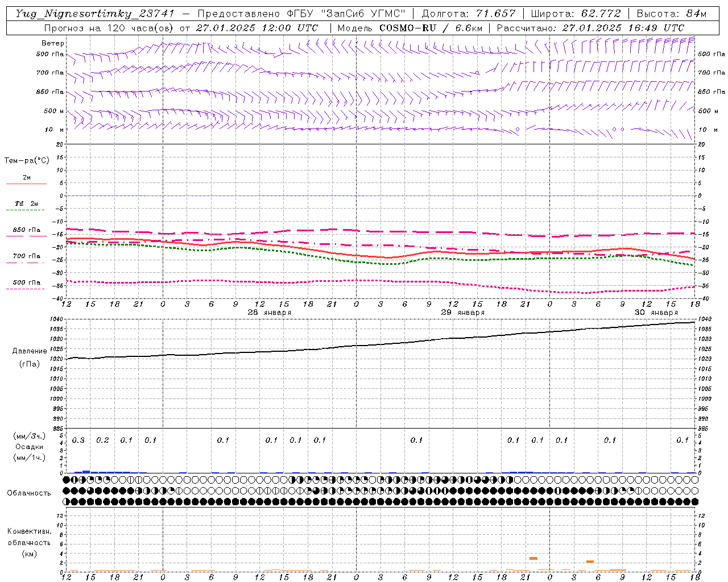Image resolution: width=728 pixels, height=582 pixels.
Task: Click the (мм/1ч.) precipitation unit label
Action: click(x=30, y=458)
